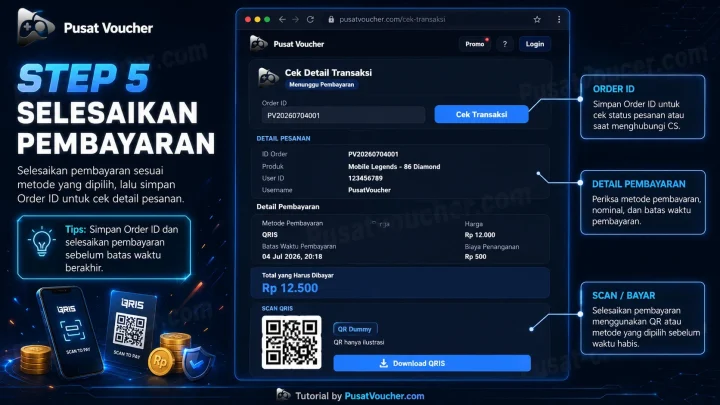Image resolution: width=720 pixels, height=405 pixels.
Task: Click the 'QR hanya ilustrasi' note
Action: [x=359, y=342]
